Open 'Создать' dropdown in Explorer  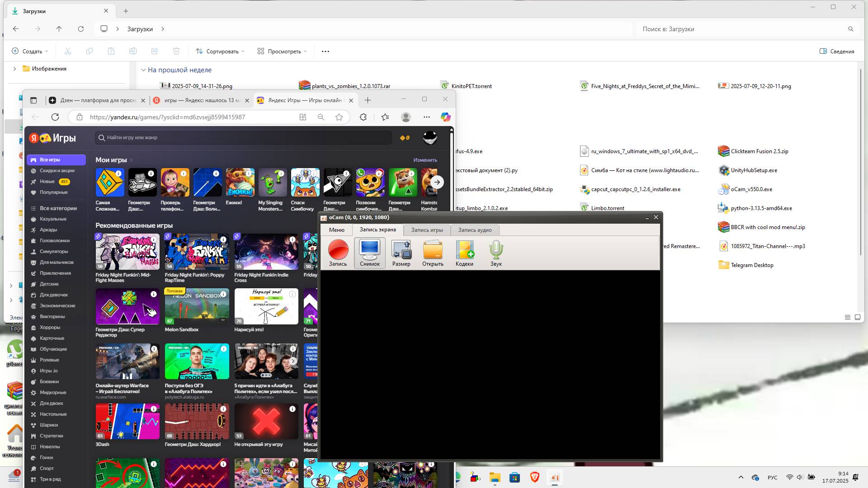pyautogui.click(x=30, y=52)
